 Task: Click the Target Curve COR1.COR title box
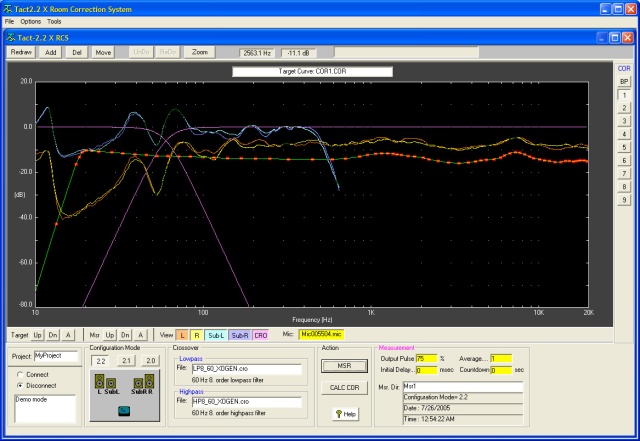(x=312, y=71)
